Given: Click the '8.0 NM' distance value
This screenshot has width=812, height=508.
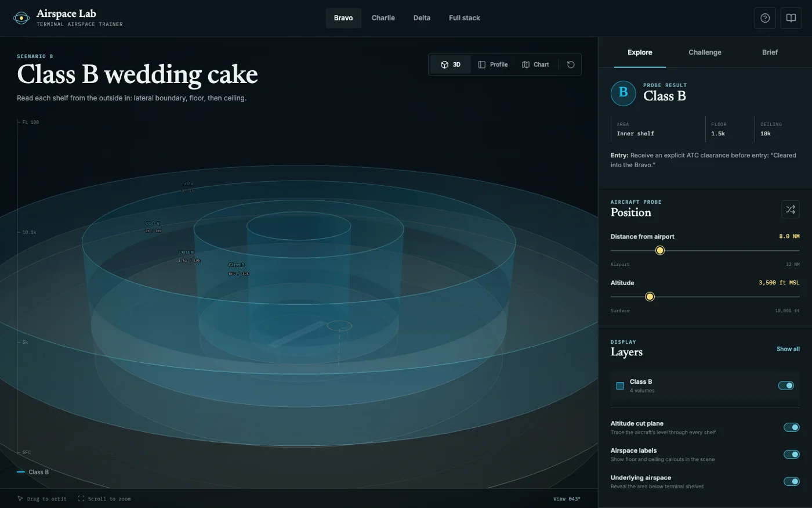Looking at the screenshot, I should (789, 236).
